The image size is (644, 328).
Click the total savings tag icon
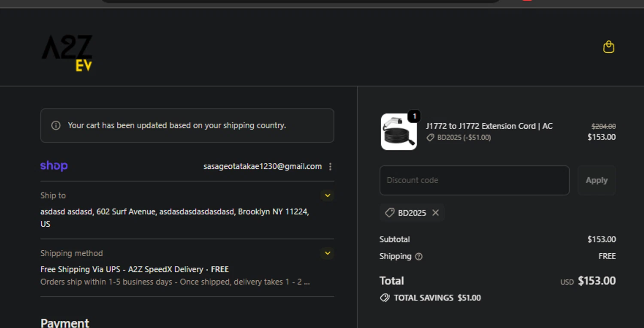pos(385,298)
